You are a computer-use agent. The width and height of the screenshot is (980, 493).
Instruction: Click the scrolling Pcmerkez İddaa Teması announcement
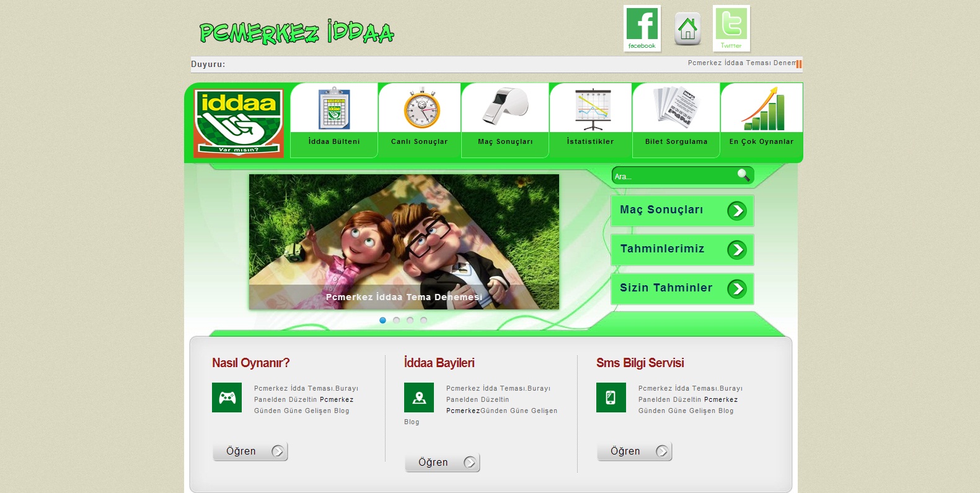click(741, 63)
